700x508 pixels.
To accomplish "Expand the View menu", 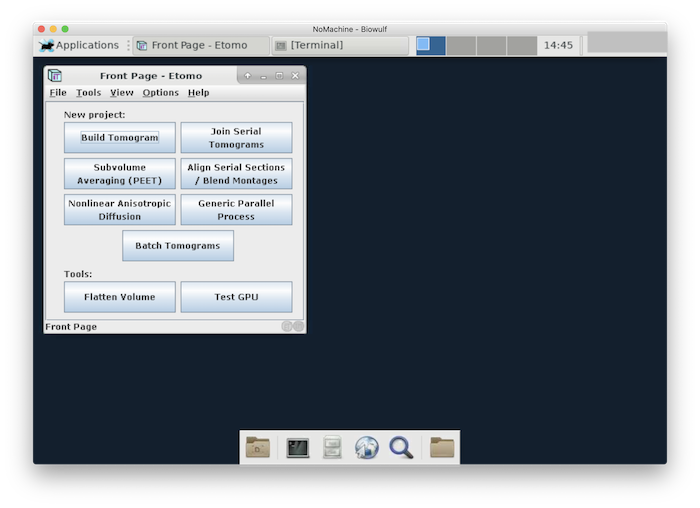I will point(121,93).
